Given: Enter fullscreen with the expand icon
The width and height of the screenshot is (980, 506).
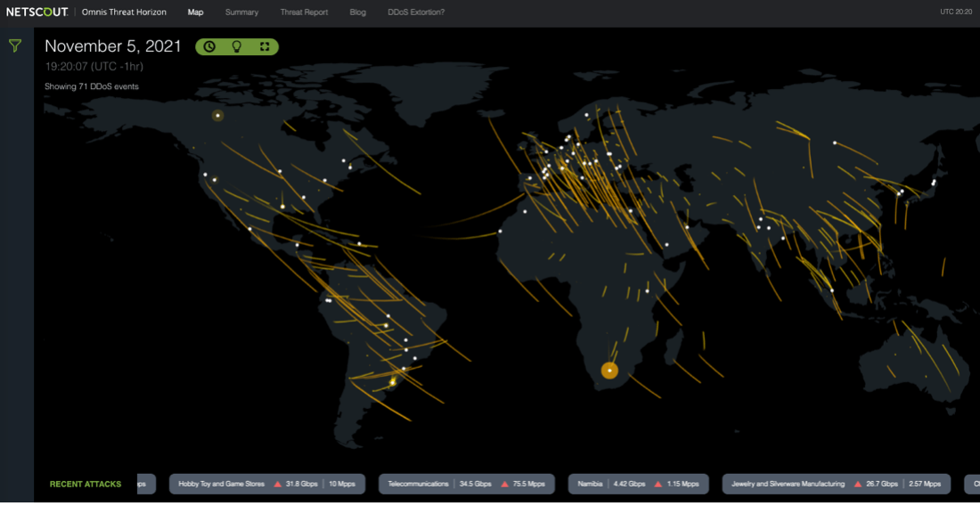Looking at the screenshot, I should pyautogui.click(x=265, y=46).
